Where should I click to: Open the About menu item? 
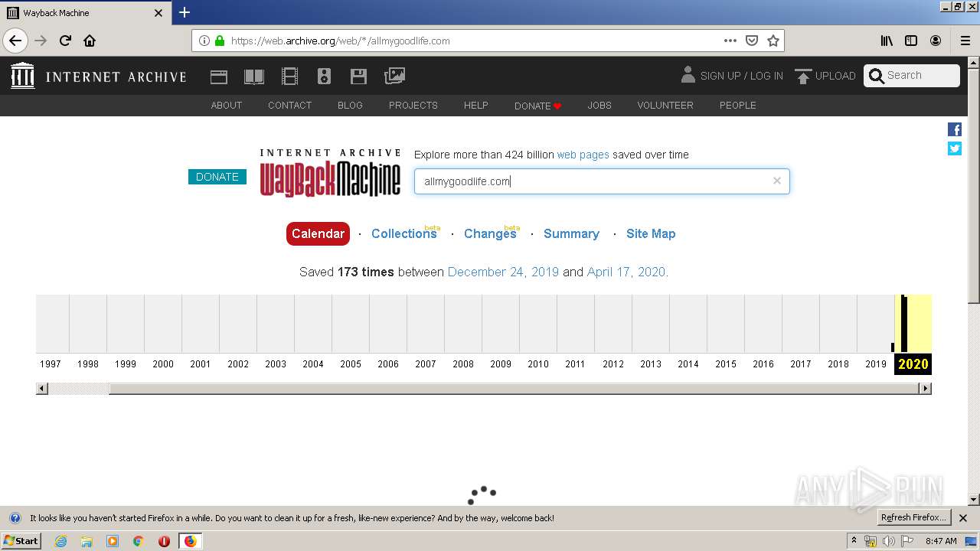pos(227,106)
